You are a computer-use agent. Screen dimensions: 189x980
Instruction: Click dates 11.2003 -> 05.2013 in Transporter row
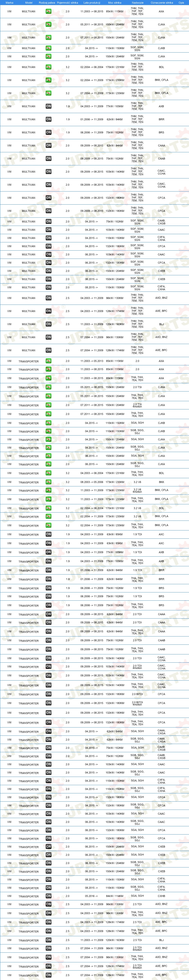[x=92, y=361]
